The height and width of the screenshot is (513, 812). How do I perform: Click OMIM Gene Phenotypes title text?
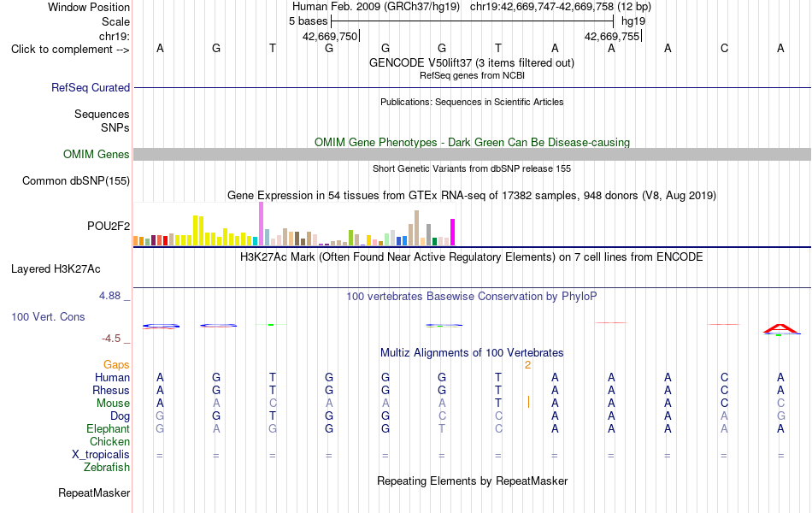point(472,142)
